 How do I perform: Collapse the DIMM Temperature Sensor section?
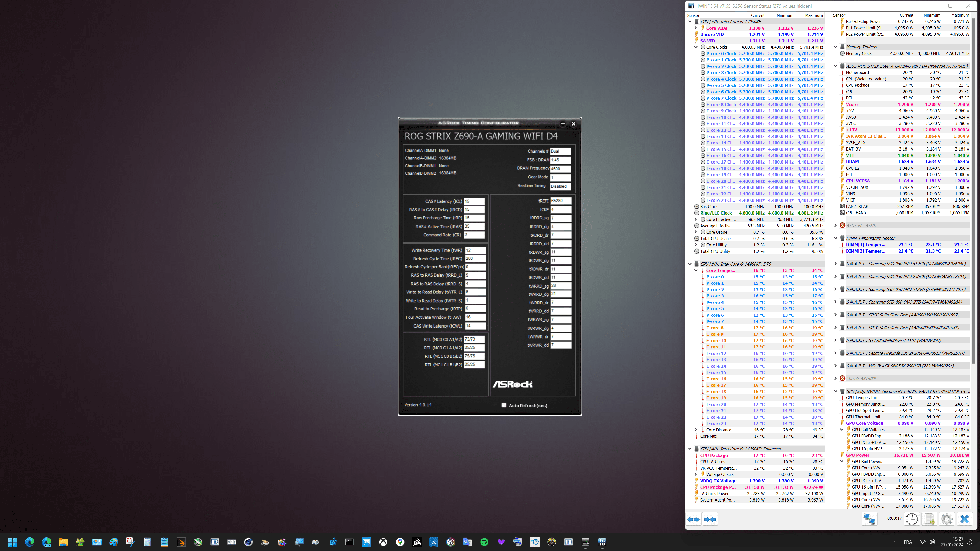[x=836, y=239]
